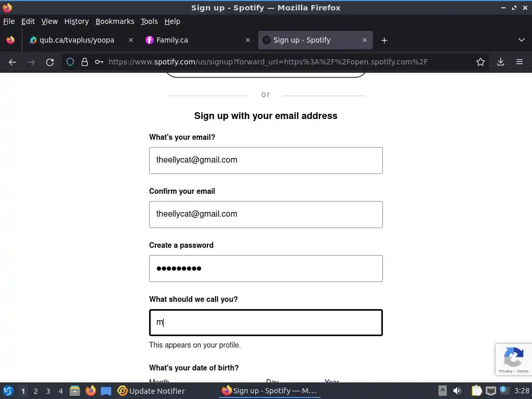Open the File menu
532x399 pixels.
click(x=9, y=21)
